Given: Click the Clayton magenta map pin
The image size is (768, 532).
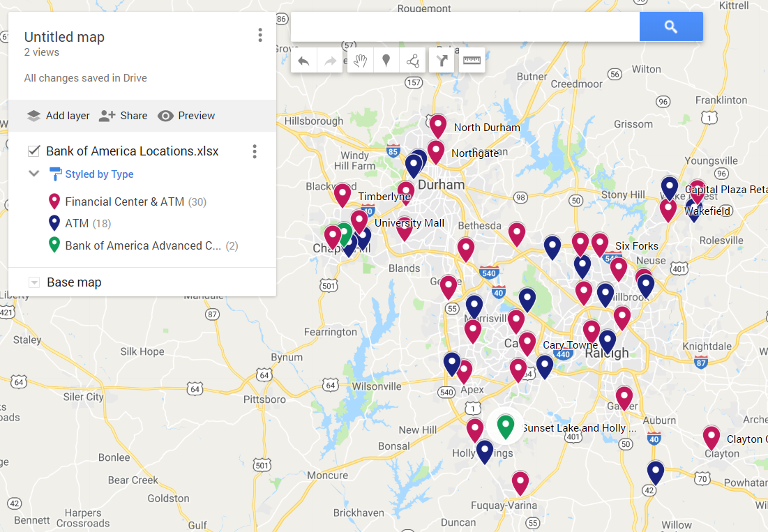Looking at the screenshot, I should coord(711,436).
